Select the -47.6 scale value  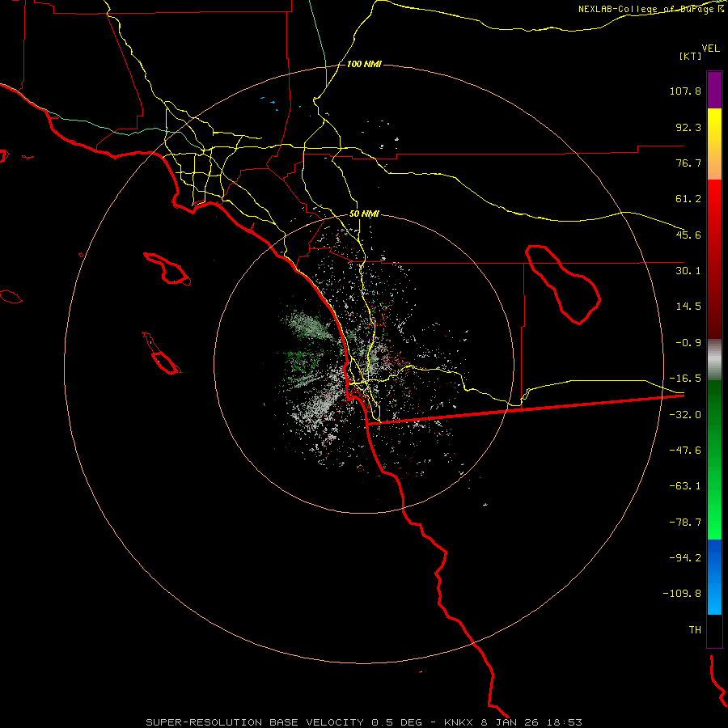[685, 451]
